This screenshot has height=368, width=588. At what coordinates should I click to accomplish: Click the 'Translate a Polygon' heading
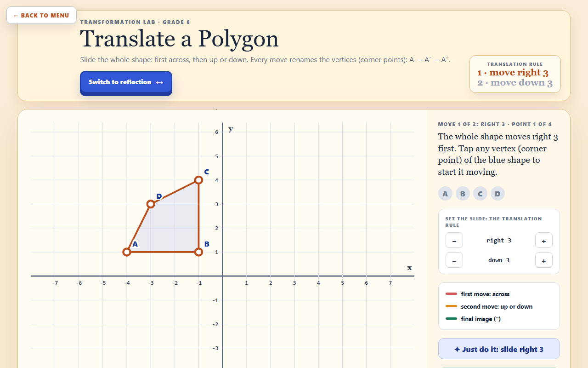point(179,39)
